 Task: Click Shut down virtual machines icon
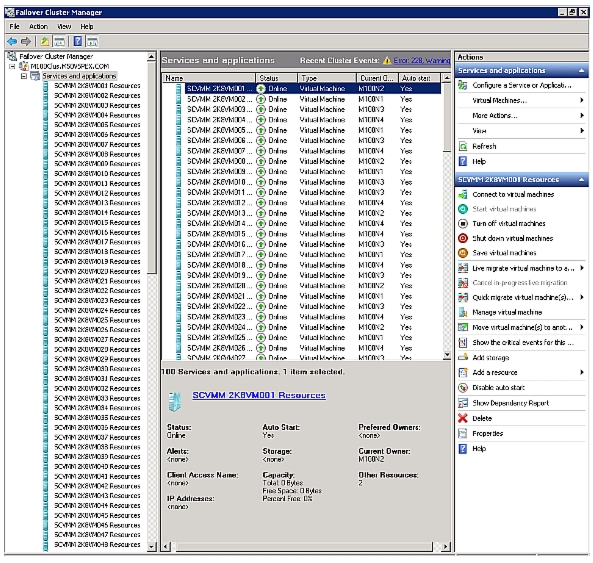pyautogui.click(x=463, y=238)
